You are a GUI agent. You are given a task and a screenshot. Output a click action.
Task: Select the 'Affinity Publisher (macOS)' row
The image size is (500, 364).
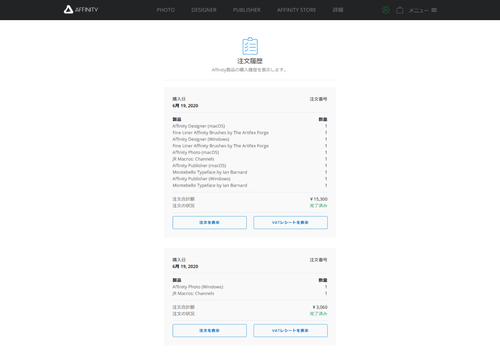click(250, 165)
